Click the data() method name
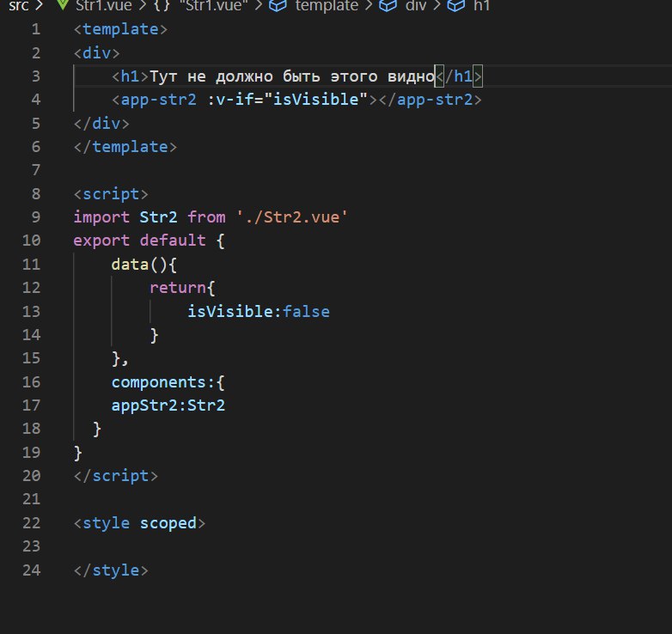This screenshot has width=672, height=634. [x=130, y=265]
